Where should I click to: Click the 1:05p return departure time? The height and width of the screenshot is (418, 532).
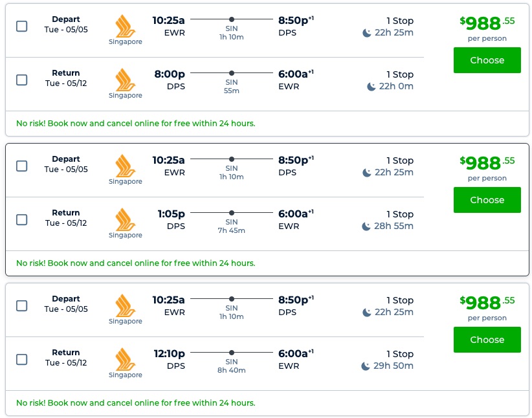[170, 214]
